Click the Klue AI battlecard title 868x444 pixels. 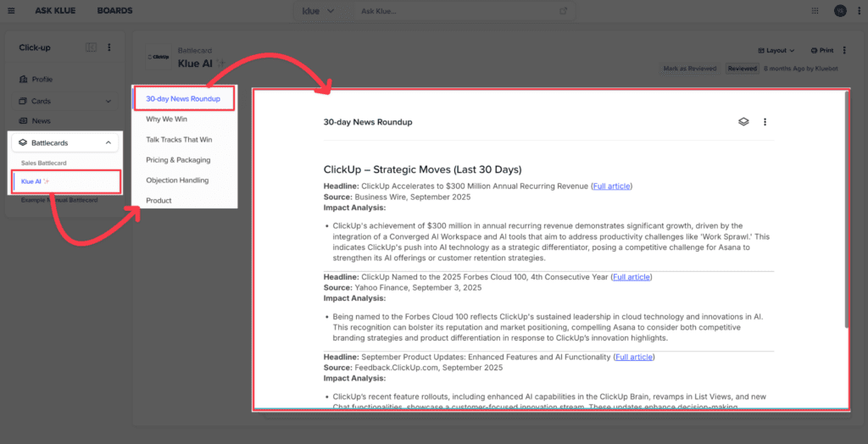(196, 63)
